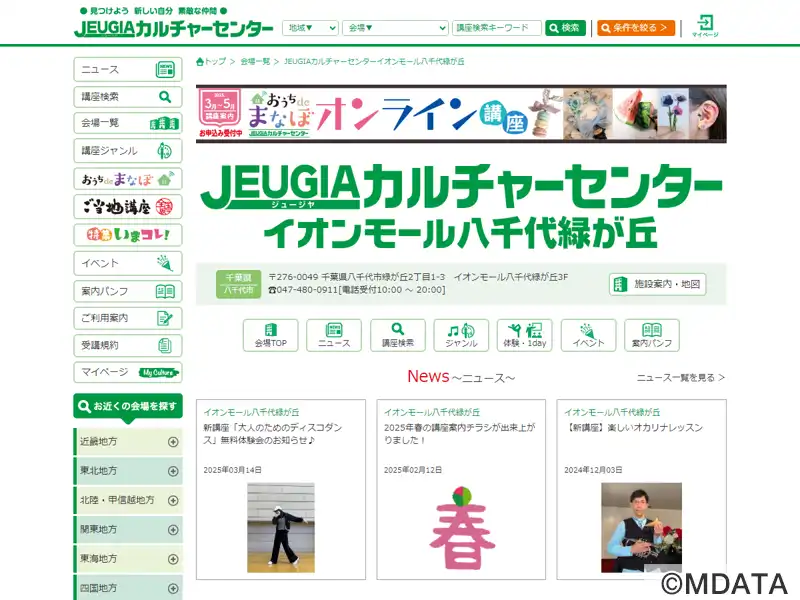This screenshot has height=600, width=800.
Task: Click the 会場TOP icon button
Action: click(270, 335)
